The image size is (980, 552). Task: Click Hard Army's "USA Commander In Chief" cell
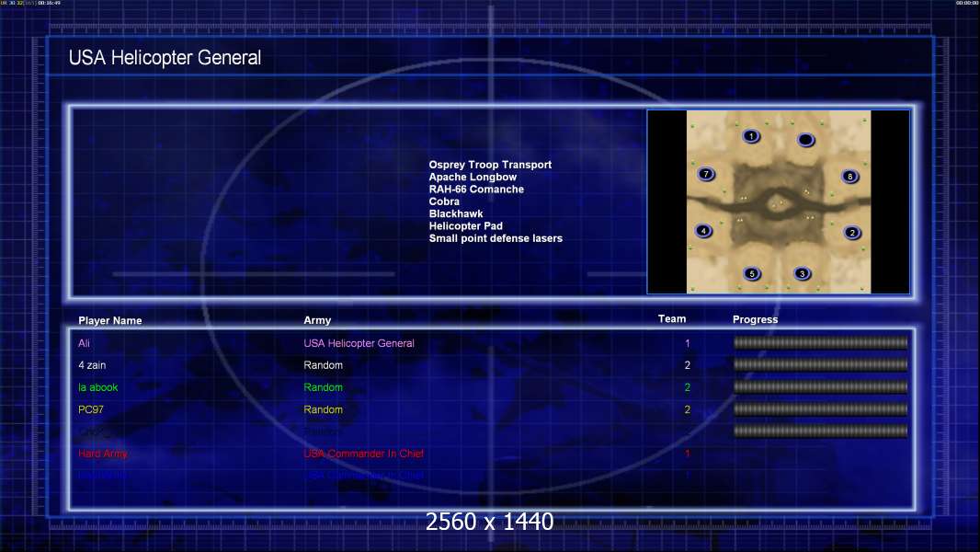364,454
